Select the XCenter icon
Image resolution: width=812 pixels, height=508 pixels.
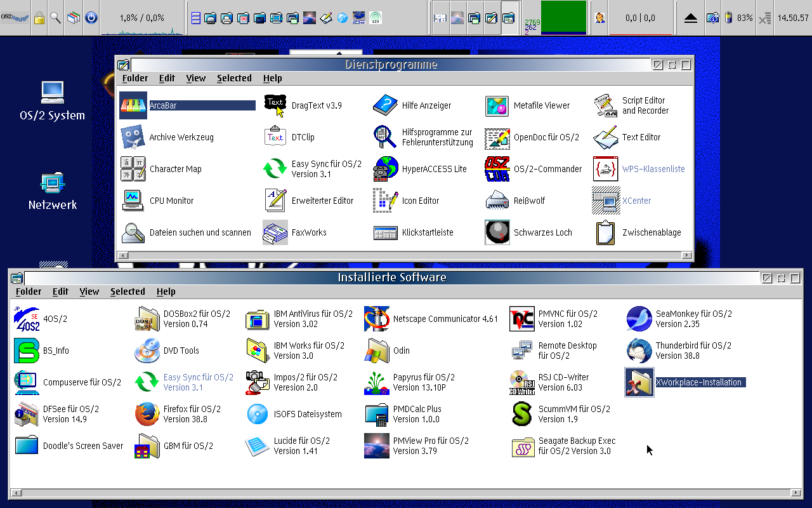pyautogui.click(x=606, y=201)
